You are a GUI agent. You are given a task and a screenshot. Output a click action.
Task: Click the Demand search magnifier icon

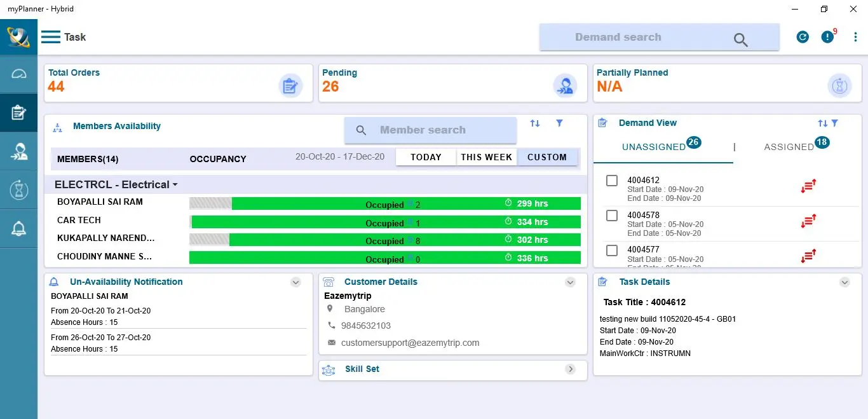[x=740, y=40]
